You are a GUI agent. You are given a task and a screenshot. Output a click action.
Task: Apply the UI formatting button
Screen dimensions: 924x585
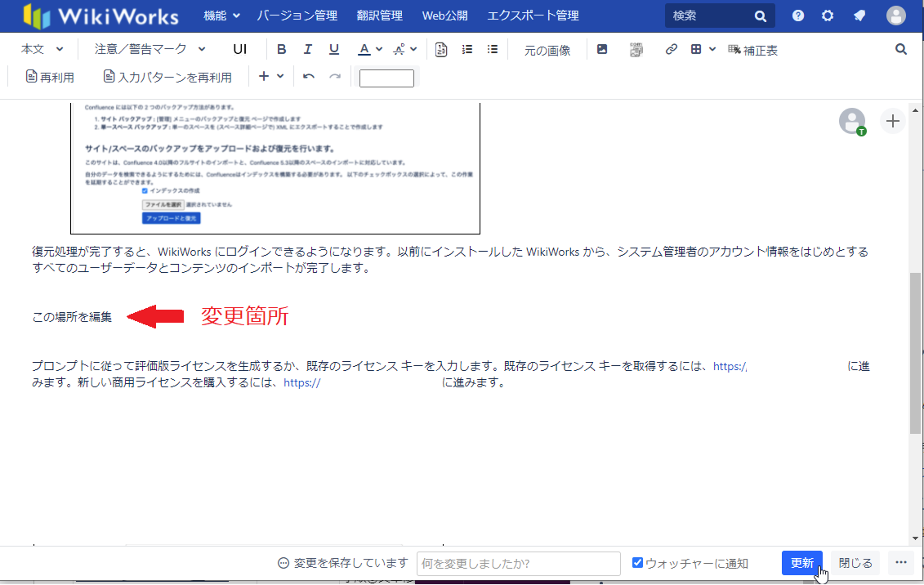pyautogui.click(x=240, y=49)
